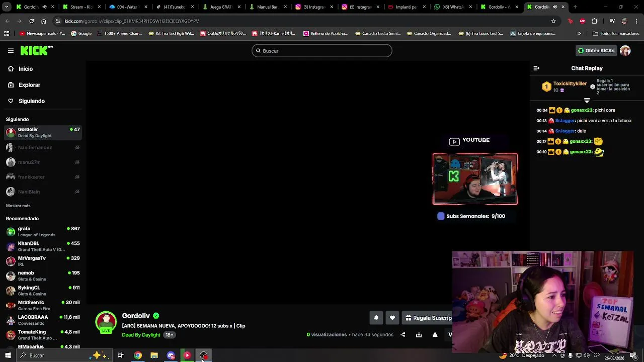Viewport: 644px width, 362px height.
Task: Open Gordoliv in followed channels list
Action: (43, 132)
